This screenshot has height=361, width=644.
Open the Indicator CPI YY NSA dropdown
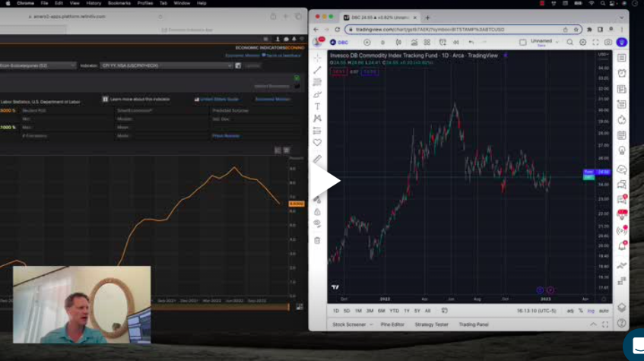tap(167, 65)
